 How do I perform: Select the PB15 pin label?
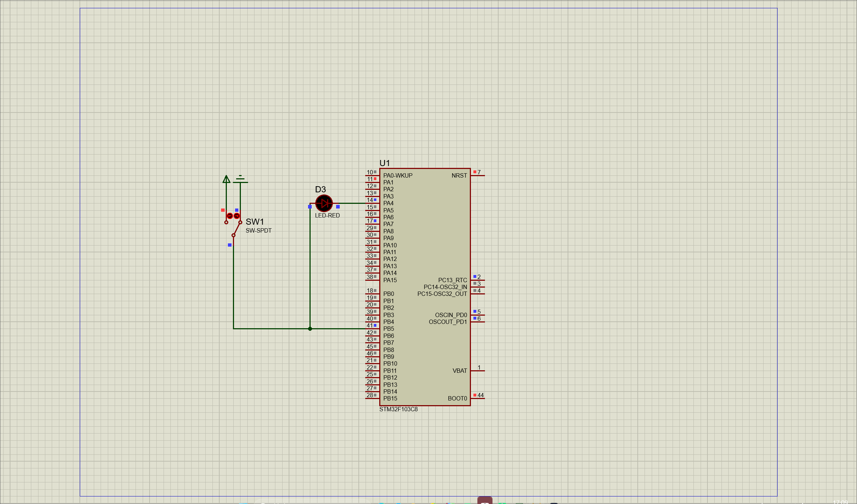(390, 398)
